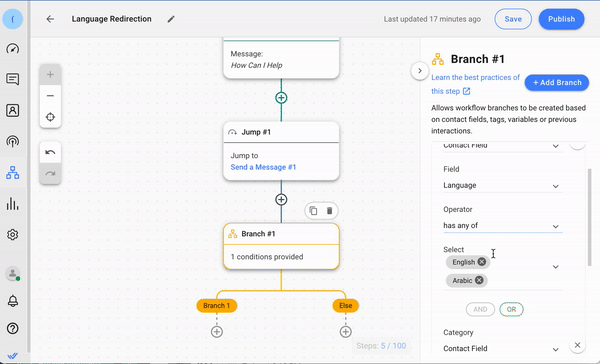Redo the canvas action
The width and height of the screenshot is (600, 364).
50,174
